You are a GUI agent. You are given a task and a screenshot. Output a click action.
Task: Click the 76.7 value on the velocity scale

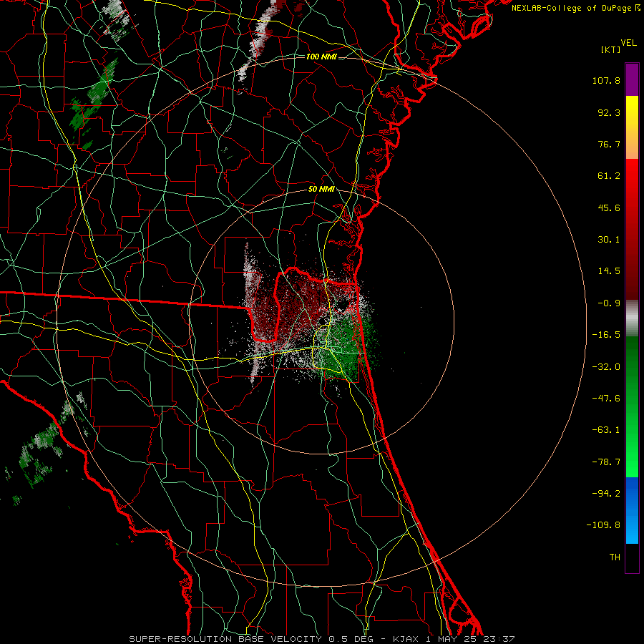(x=609, y=144)
